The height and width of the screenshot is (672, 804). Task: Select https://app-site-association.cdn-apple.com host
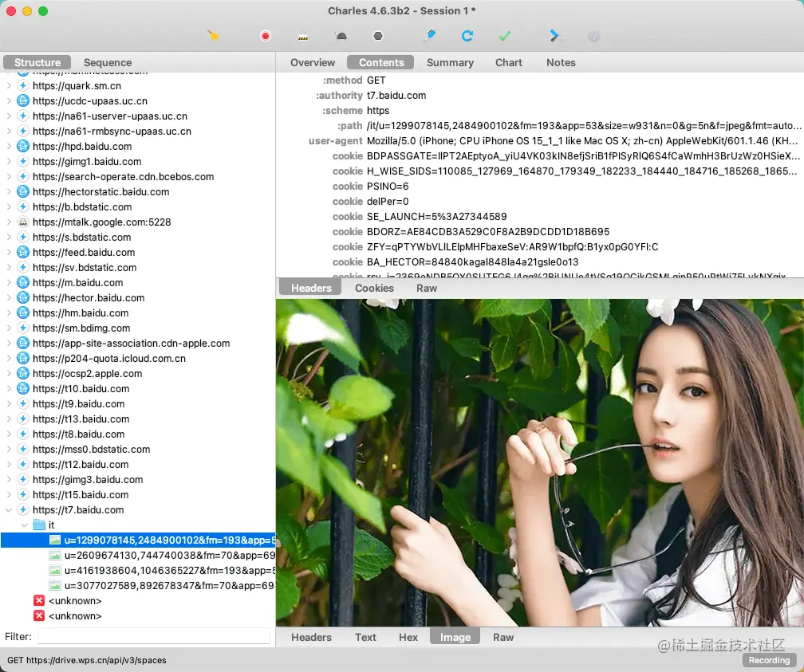tap(132, 344)
